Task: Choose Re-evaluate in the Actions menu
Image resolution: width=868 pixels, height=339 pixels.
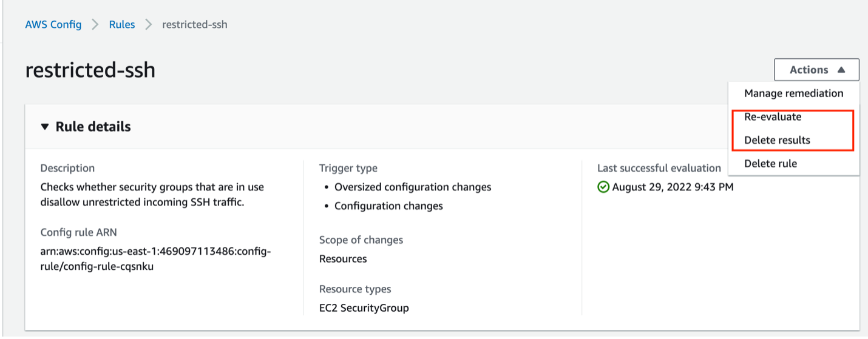Action: (773, 117)
